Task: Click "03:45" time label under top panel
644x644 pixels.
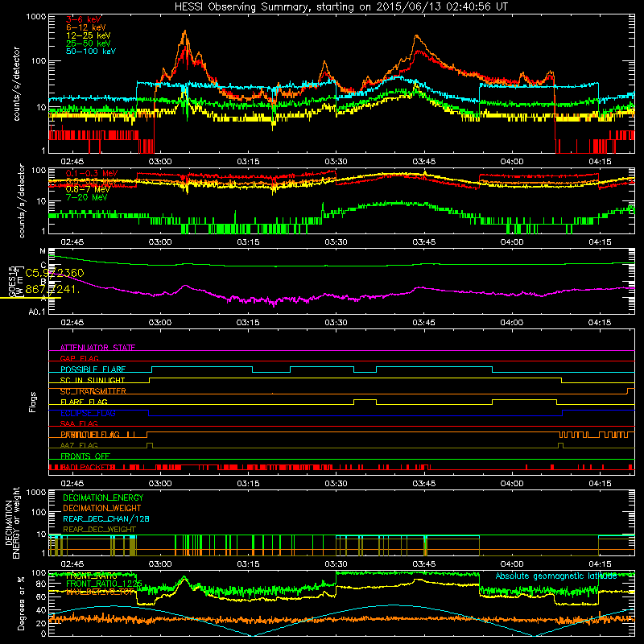Action: point(424,162)
